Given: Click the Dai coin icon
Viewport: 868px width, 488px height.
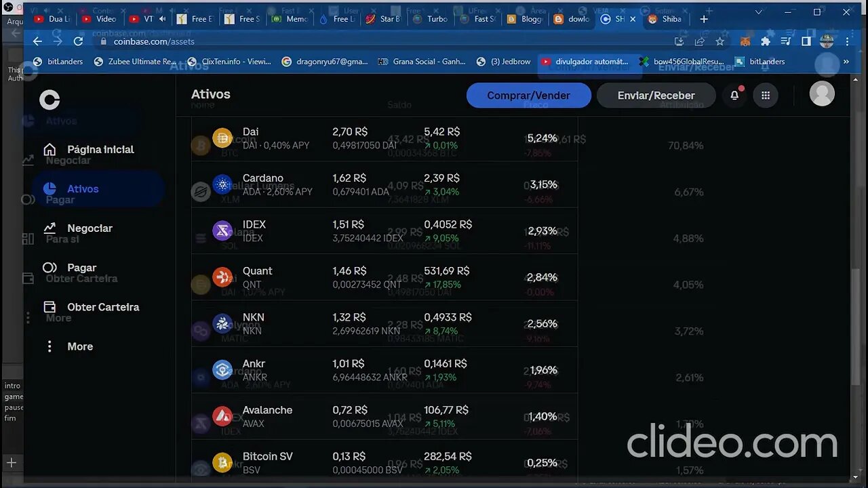Looking at the screenshot, I should click(222, 138).
